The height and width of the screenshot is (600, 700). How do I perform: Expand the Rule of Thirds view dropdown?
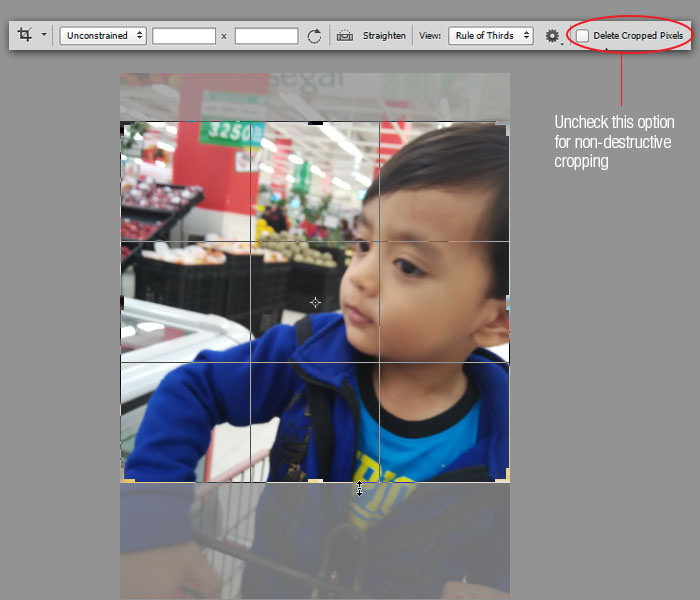490,35
